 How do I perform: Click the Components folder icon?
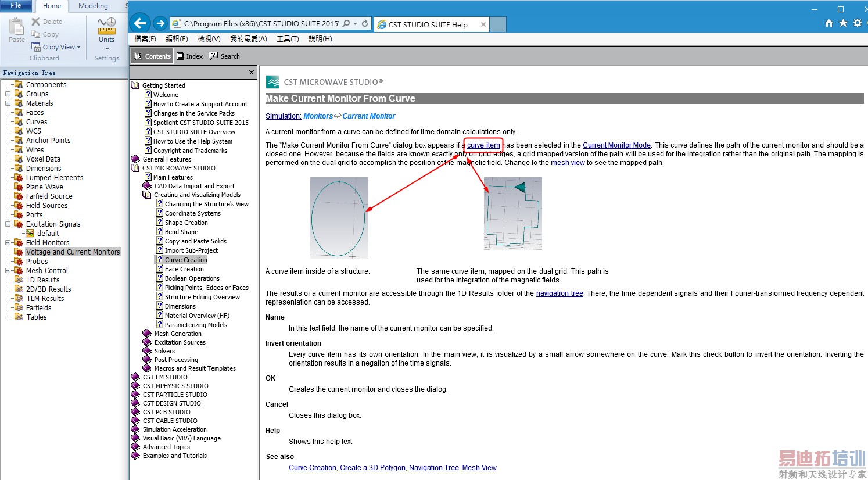19,85
